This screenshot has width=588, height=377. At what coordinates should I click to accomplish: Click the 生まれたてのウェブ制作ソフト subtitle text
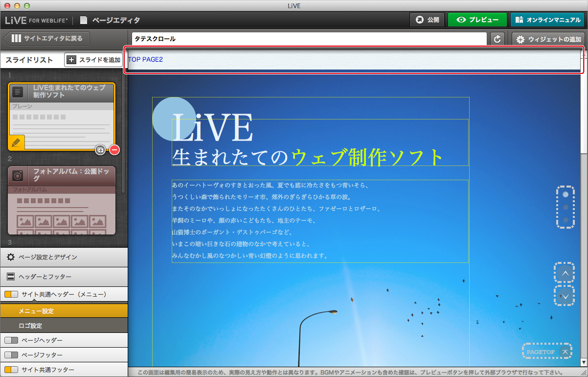point(308,157)
